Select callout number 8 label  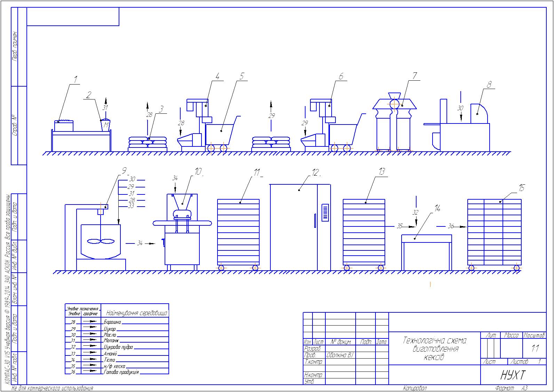click(x=489, y=85)
